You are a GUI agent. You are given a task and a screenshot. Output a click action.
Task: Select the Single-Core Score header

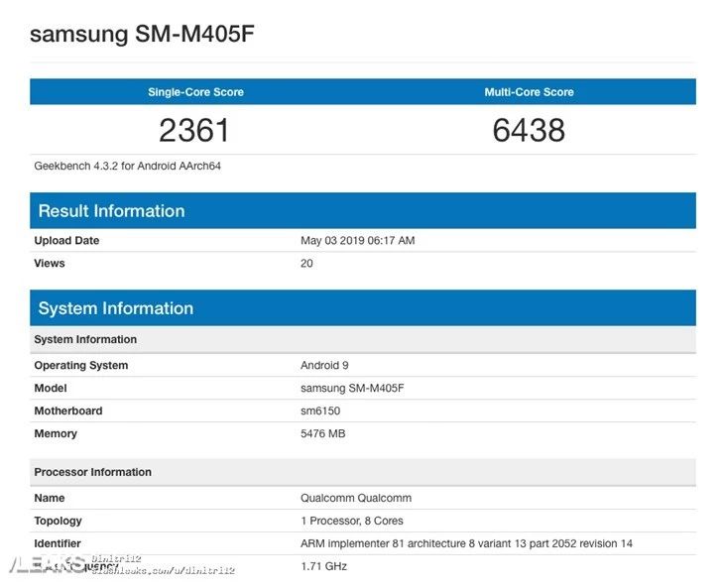195,92
